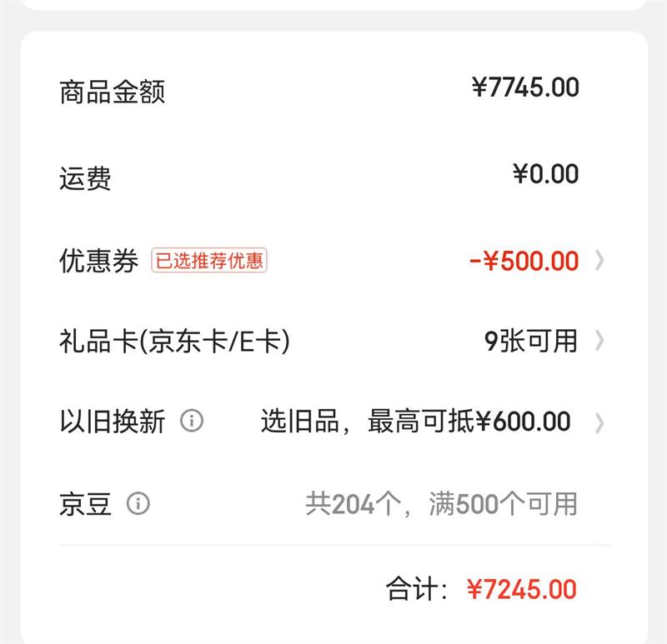Click the 京豆 label text
This screenshot has width=667, height=644.
point(85,503)
